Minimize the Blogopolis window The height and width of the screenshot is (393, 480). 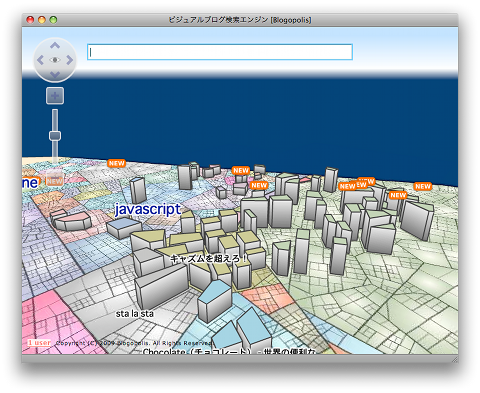point(42,20)
